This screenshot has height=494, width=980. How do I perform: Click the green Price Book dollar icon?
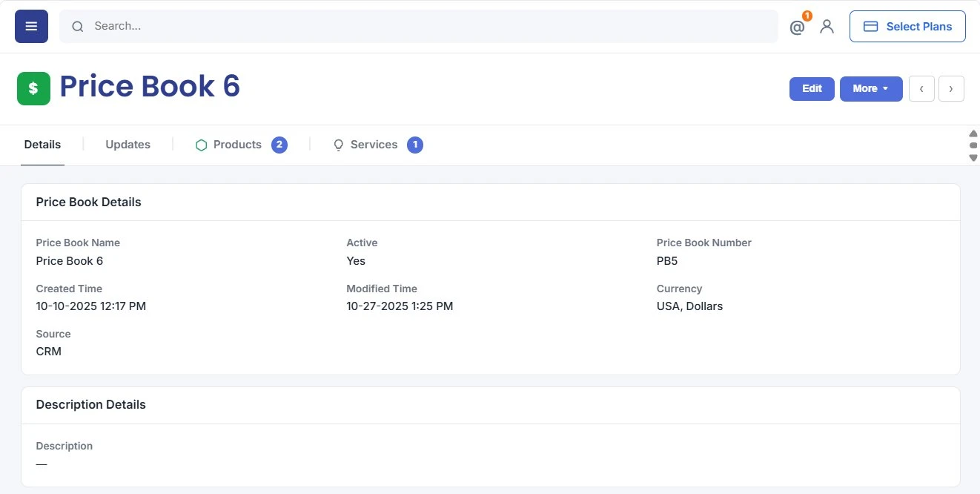point(33,88)
